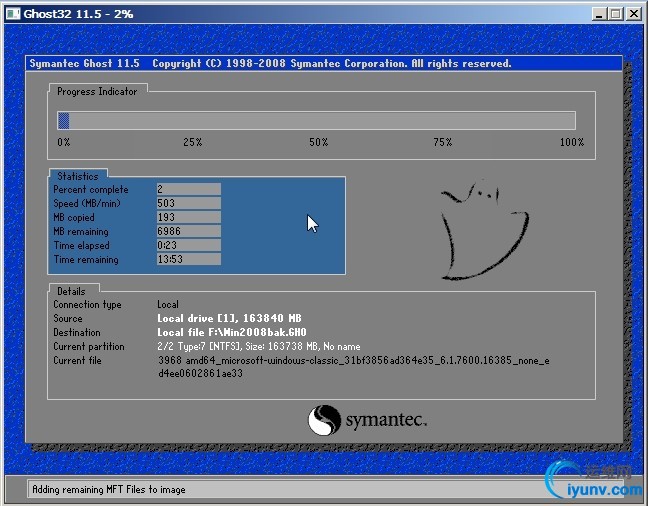Viewport: 648px width, 506px height.
Task: Click the Destination label
Action: coord(77,333)
